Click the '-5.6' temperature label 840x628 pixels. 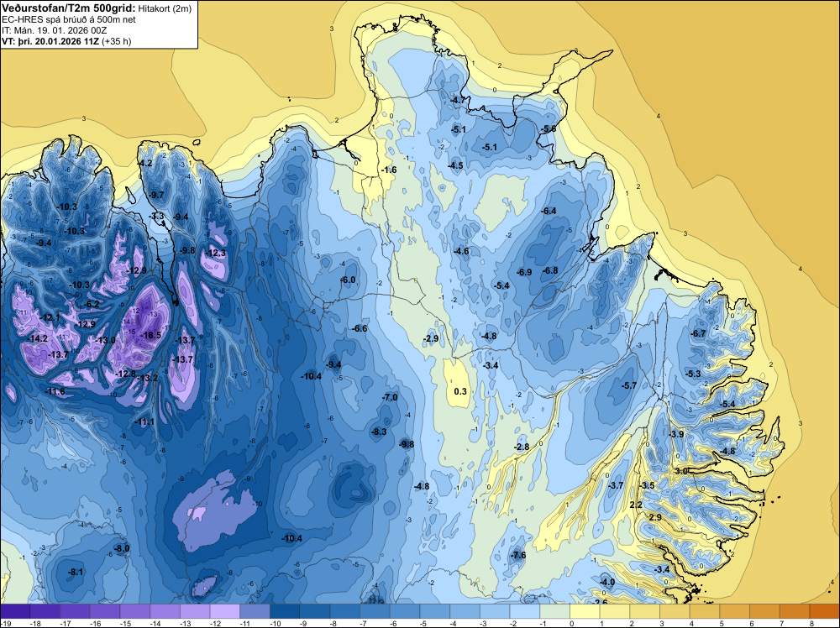click(548, 129)
